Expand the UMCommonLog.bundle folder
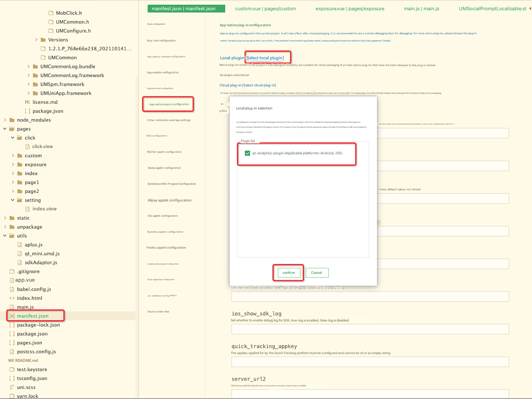This screenshot has height=399, width=532. tap(28, 67)
